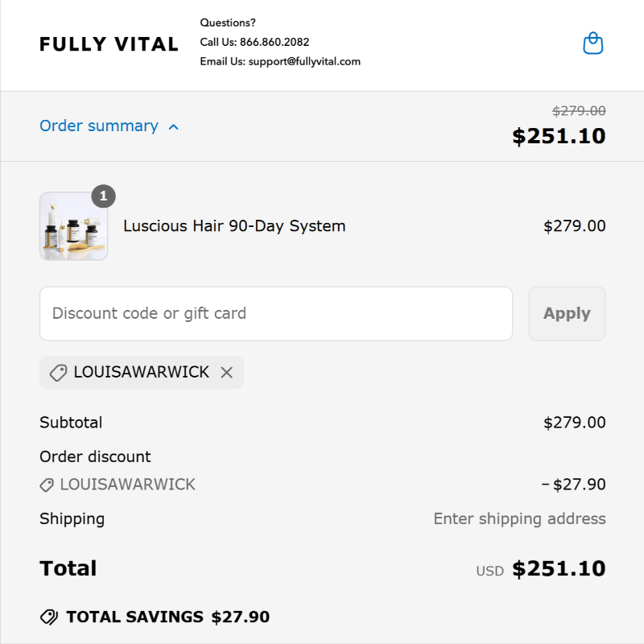Click the support phone number 866.860.2082
The height and width of the screenshot is (644, 644).
click(x=275, y=42)
